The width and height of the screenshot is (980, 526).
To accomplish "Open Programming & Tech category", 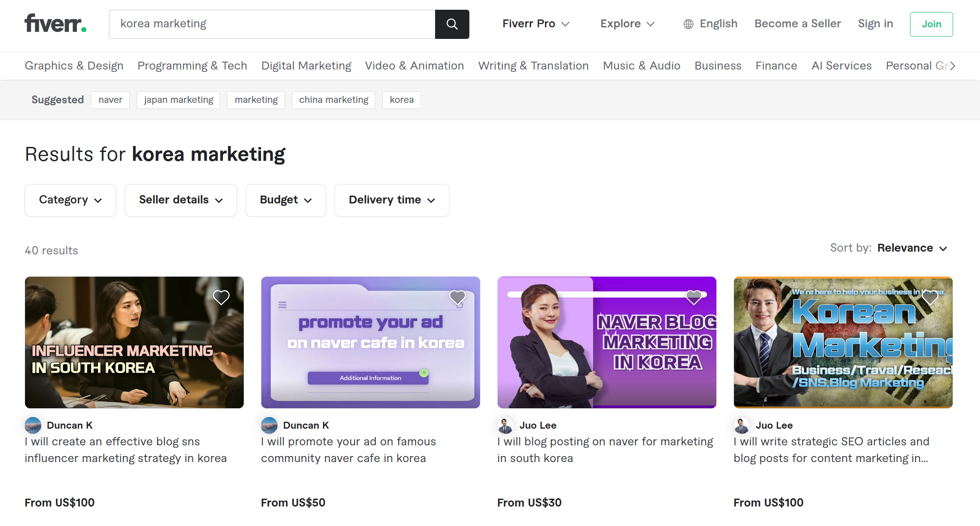I will (192, 66).
